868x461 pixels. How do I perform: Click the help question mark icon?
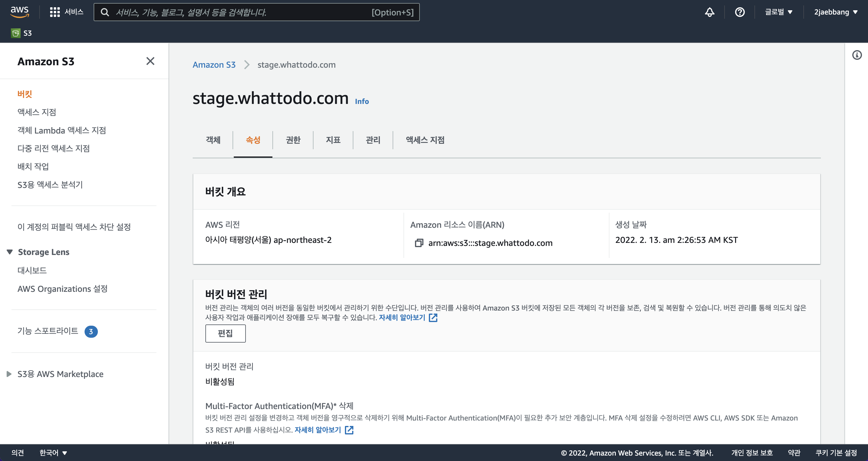tap(740, 12)
